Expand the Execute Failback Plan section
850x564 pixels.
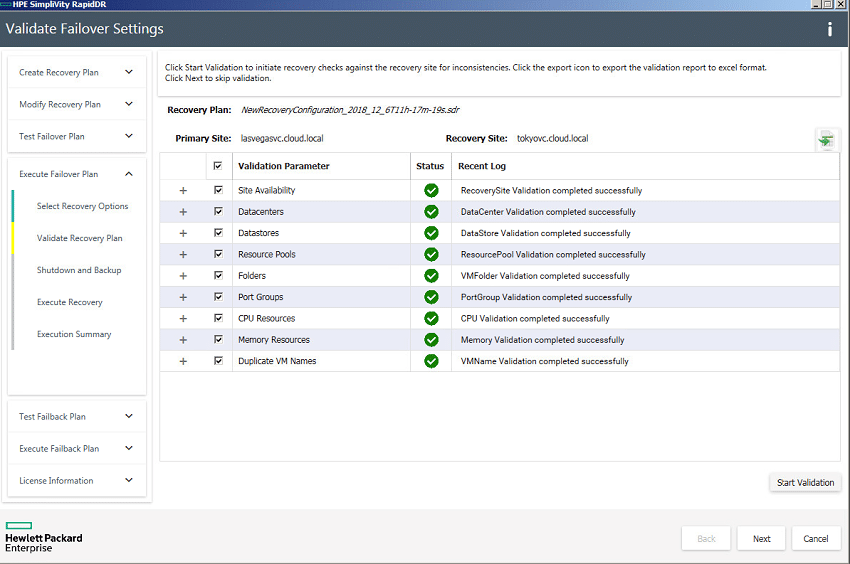pyautogui.click(x=77, y=448)
